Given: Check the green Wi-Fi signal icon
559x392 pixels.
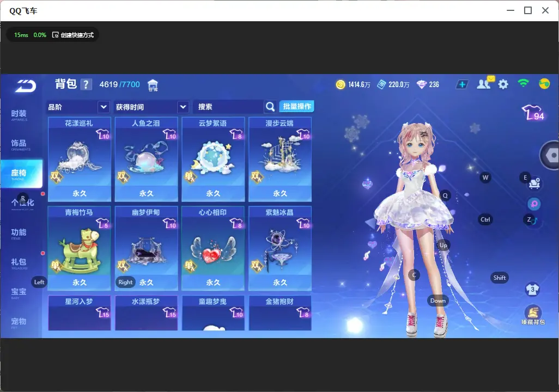Looking at the screenshot, I should click(523, 83).
